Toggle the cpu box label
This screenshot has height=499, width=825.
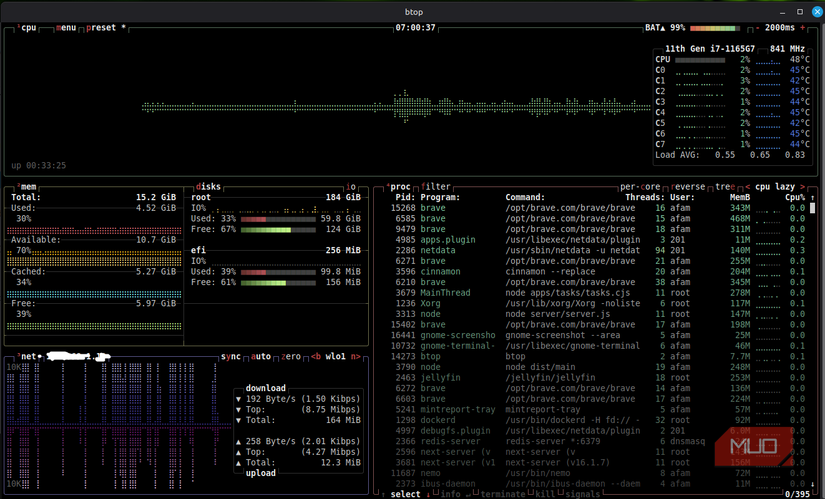click(27, 28)
